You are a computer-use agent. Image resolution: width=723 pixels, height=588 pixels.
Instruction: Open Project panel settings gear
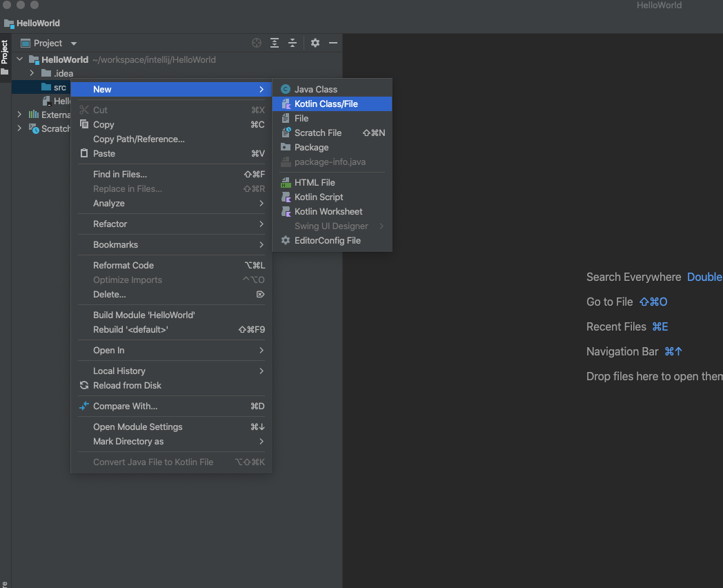(x=315, y=43)
